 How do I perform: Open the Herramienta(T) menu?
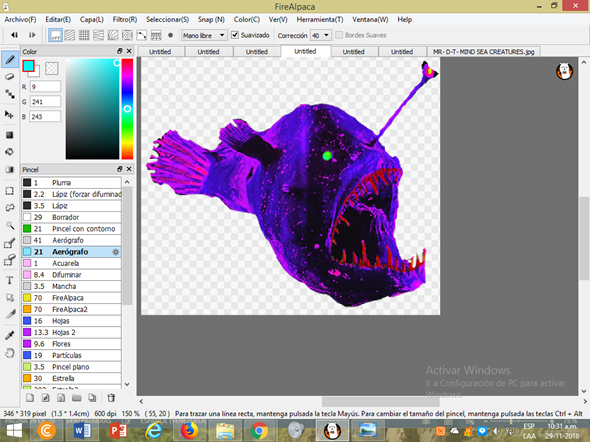[x=319, y=20]
